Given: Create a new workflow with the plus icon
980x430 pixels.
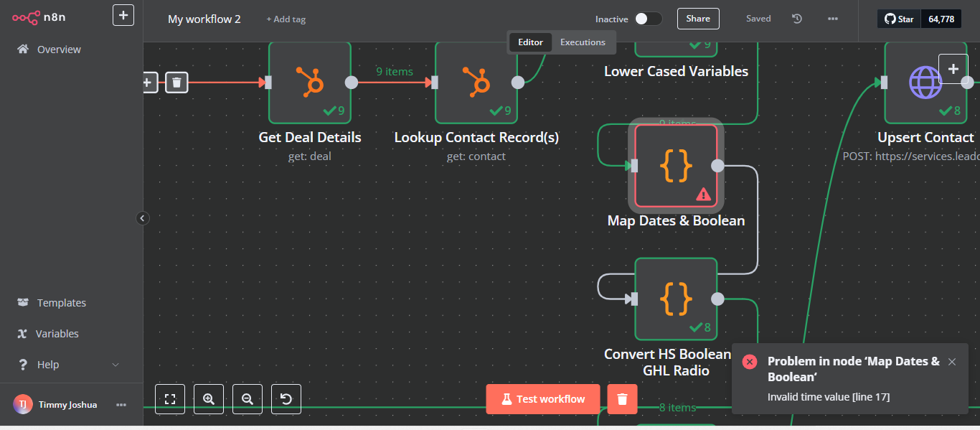Looking at the screenshot, I should (x=123, y=14).
